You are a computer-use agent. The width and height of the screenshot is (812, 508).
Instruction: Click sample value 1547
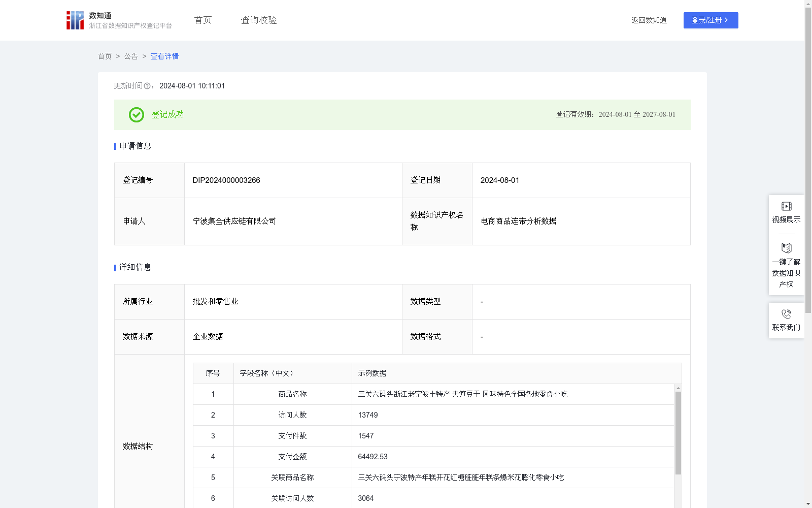[366, 436]
